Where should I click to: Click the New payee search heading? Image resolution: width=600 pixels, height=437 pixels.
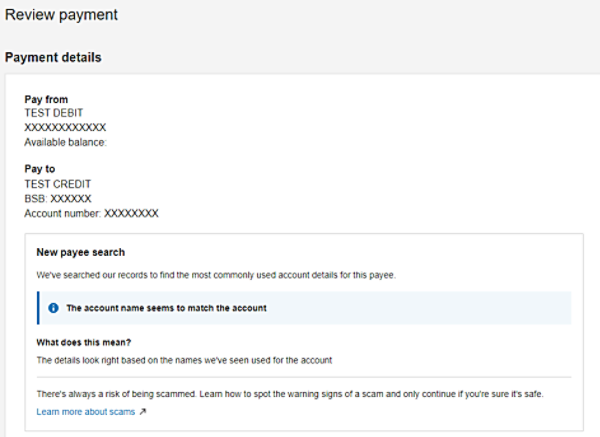coord(80,252)
